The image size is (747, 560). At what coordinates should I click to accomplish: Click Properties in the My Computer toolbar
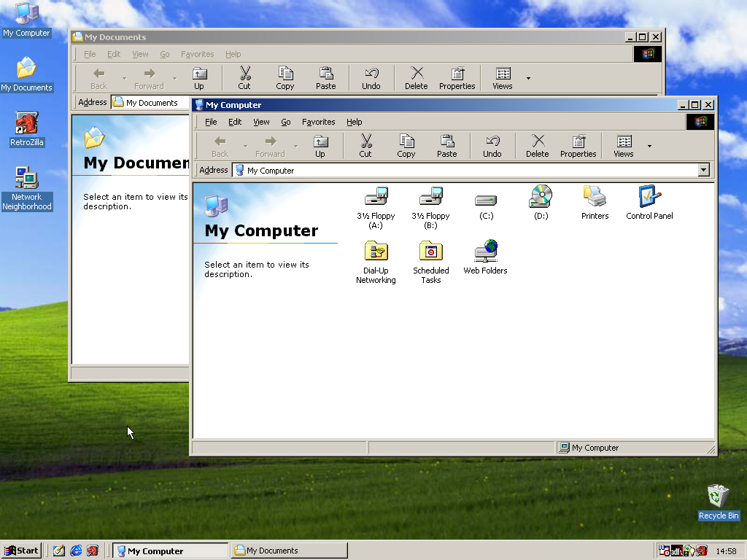pyautogui.click(x=578, y=145)
